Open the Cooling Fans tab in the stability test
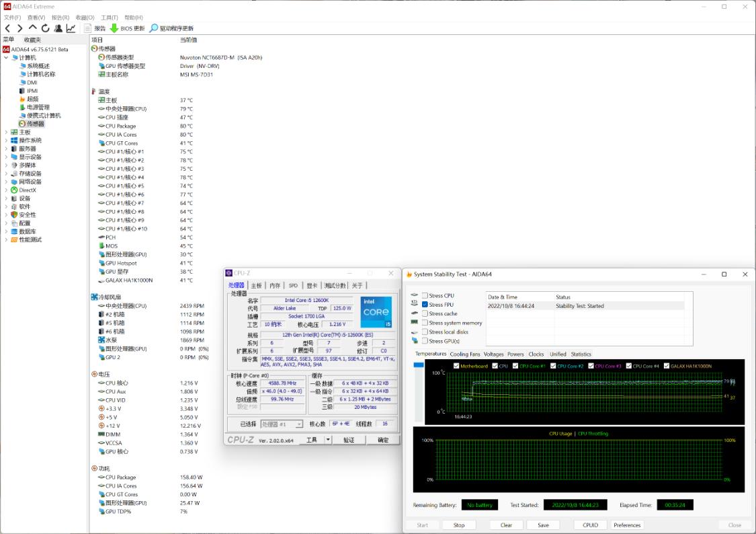Viewport: 756px width, 534px height. pos(465,354)
